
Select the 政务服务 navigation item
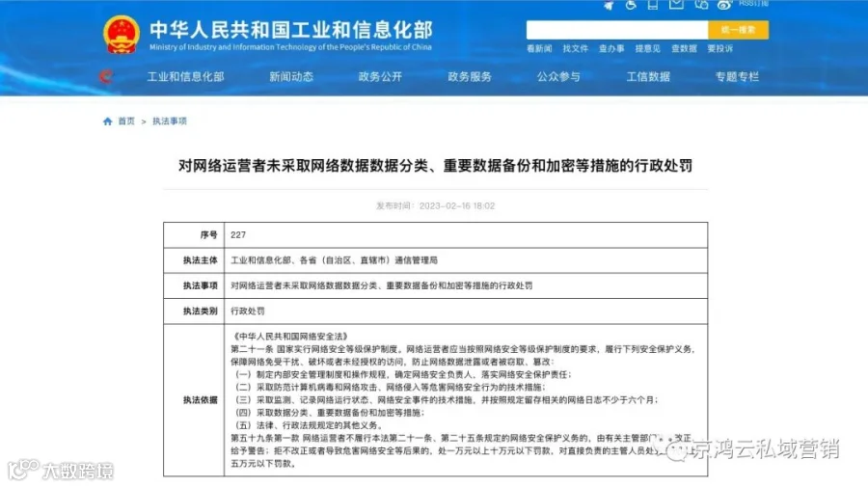tap(470, 77)
